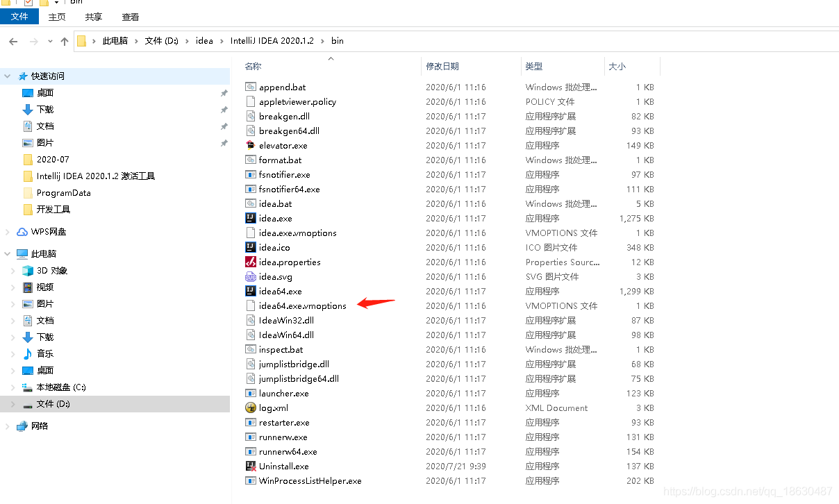Click the 音乐 music icon in sidebar

tap(28, 353)
